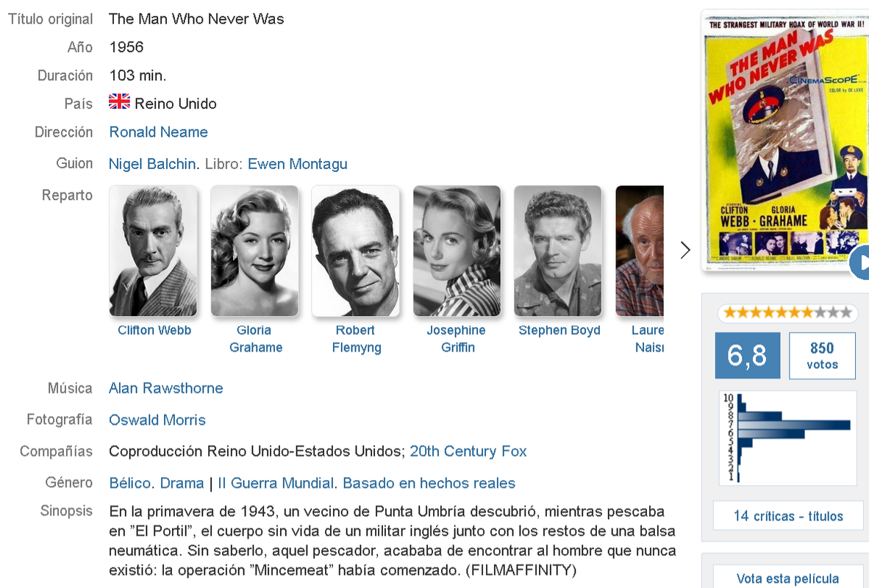This screenshot has width=869, height=588.
Task: Open the movie poster image
Action: point(786,141)
